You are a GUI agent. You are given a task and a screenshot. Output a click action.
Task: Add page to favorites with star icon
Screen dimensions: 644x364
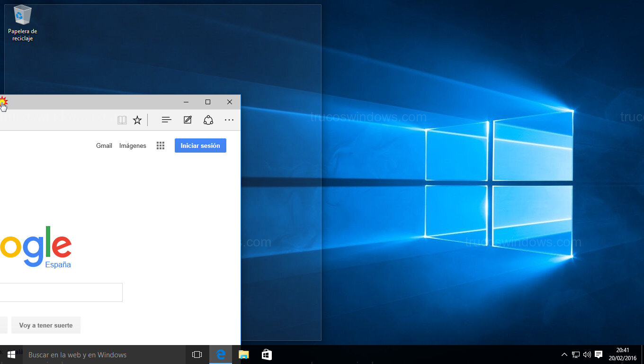tap(137, 120)
